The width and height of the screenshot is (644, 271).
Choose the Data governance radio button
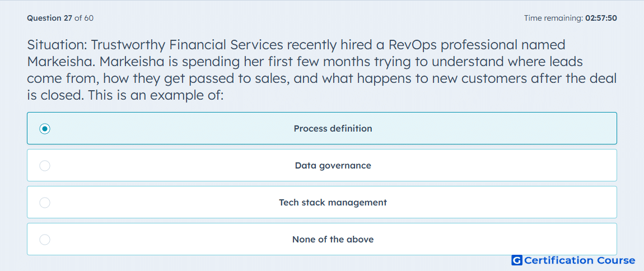45,166
